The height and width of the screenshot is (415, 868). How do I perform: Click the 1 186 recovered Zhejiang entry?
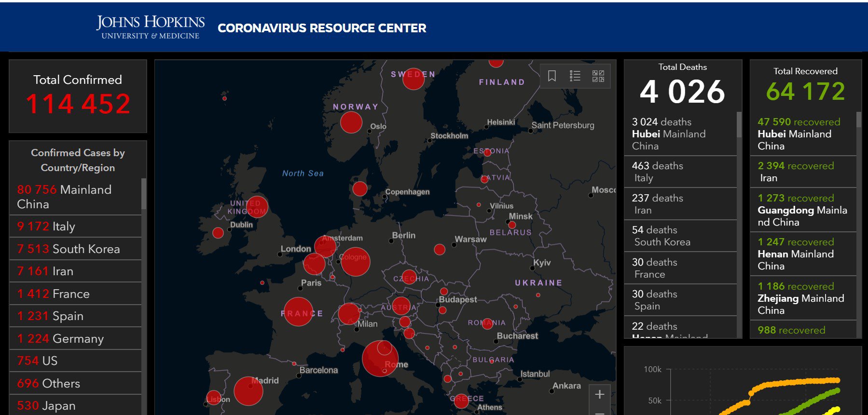click(x=803, y=298)
